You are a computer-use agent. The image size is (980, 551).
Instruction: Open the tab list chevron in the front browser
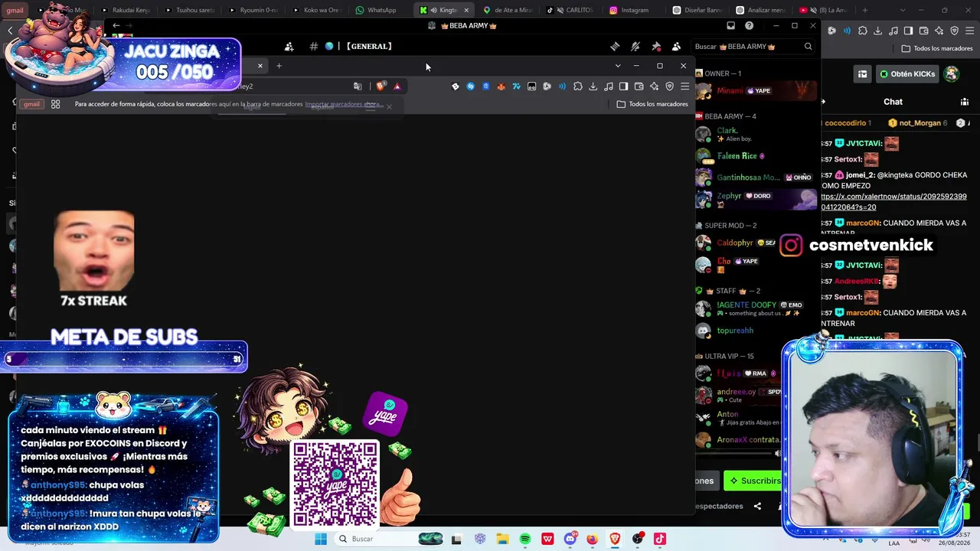coord(618,66)
